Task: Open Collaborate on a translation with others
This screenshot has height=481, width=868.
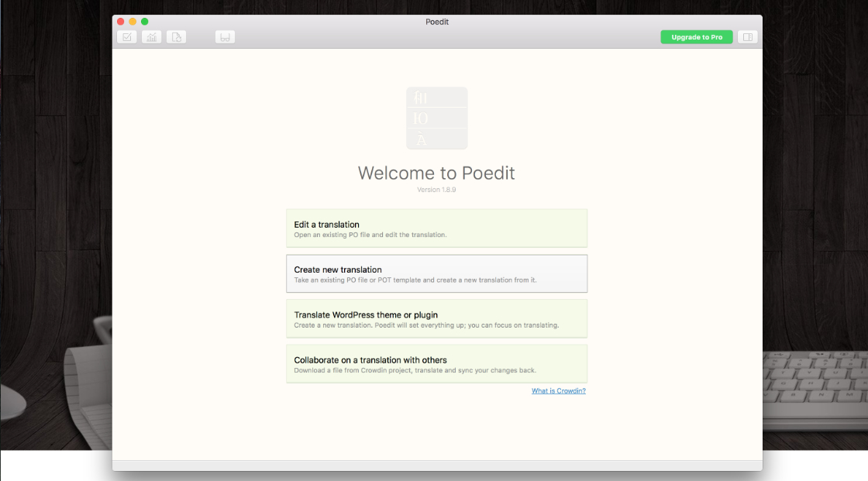Action: click(x=437, y=364)
